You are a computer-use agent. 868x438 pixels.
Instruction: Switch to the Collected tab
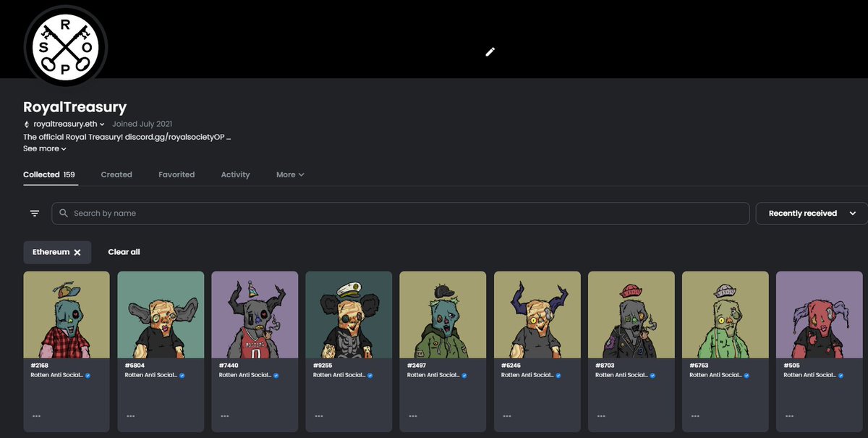49,174
